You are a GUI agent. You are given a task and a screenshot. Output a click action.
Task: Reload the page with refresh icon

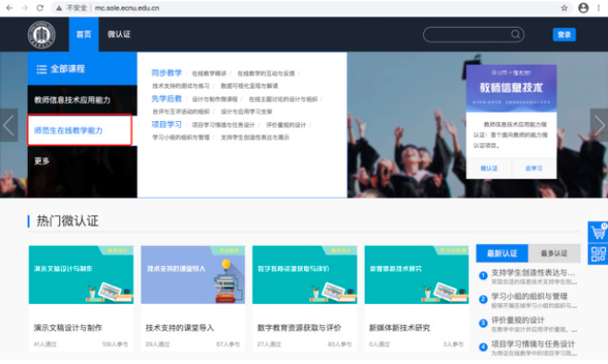tap(40, 8)
